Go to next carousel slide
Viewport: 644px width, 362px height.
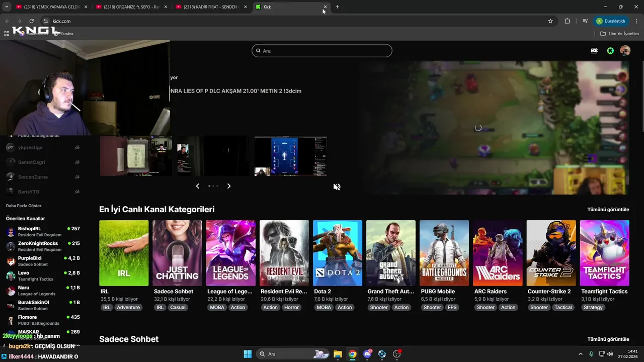point(229,186)
